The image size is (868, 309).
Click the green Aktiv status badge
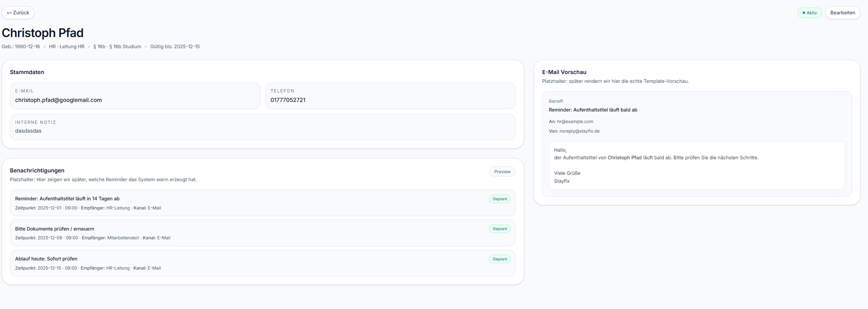click(810, 13)
